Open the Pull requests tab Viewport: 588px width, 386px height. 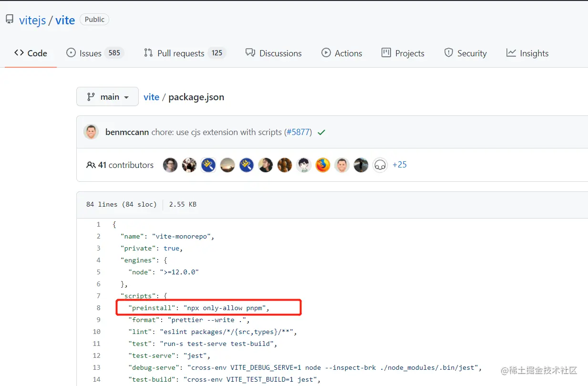click(185, 53)
